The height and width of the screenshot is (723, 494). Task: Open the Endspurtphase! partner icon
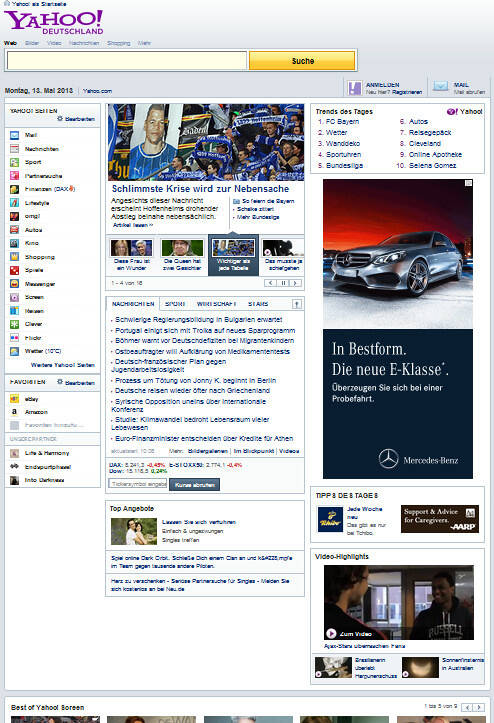click(x=14, y=467)
